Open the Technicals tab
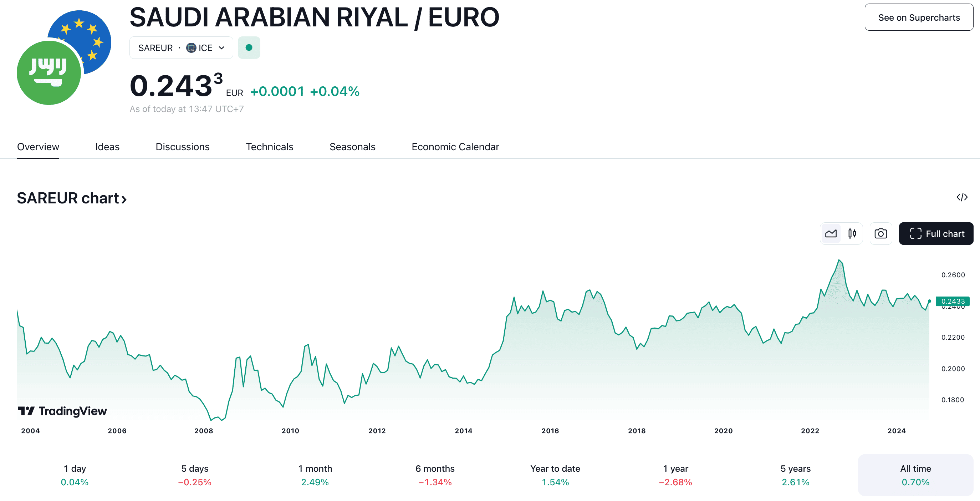The height and width of the screenshot is (501, 980). tap(269, 147)
